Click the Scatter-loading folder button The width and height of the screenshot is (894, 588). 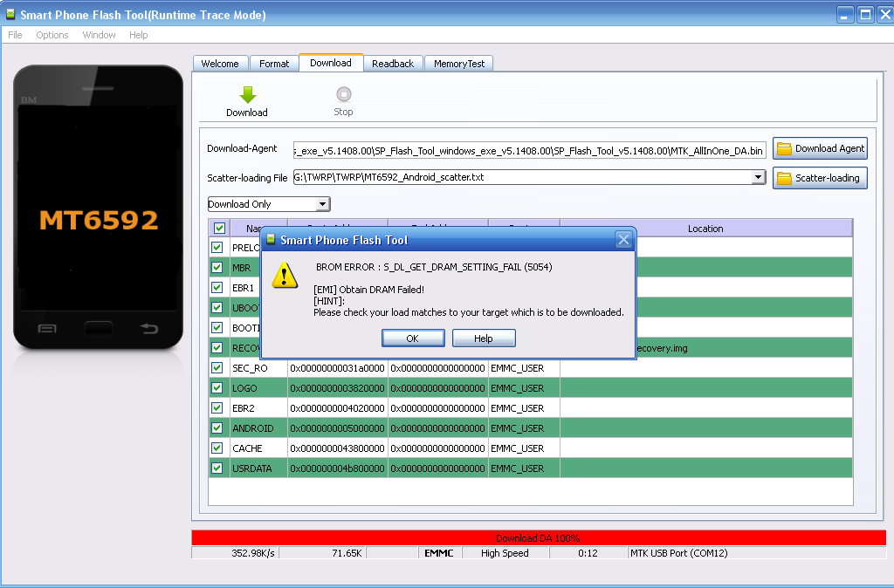coord(820,178)
